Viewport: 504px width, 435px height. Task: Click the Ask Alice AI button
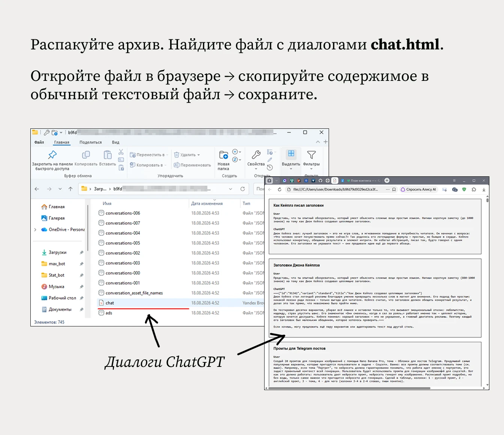pos(418,189)
